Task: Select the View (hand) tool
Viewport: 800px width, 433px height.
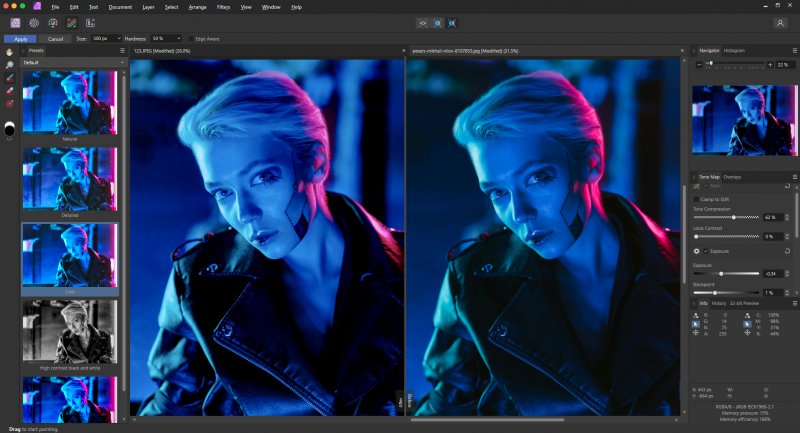Action: 9,52
